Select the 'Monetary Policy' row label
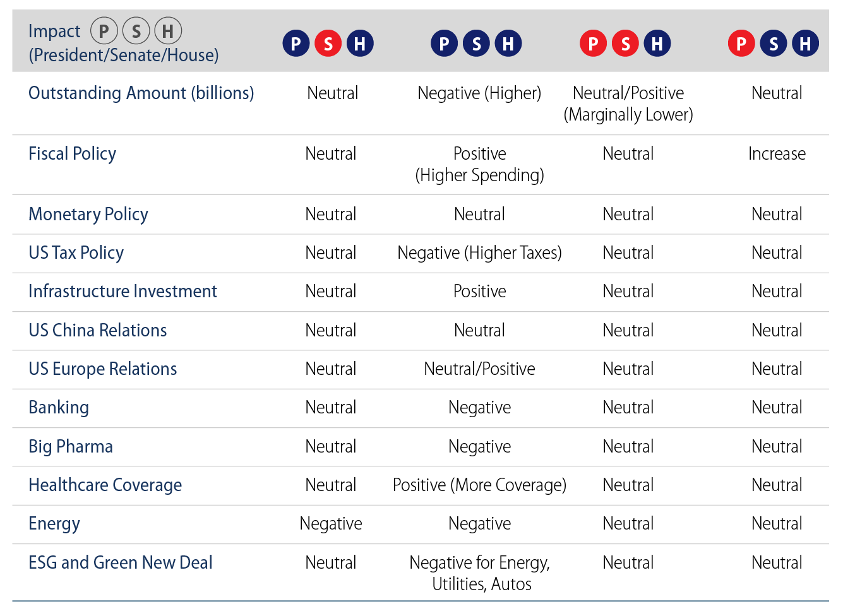843x616 pixels. (88, 215)
